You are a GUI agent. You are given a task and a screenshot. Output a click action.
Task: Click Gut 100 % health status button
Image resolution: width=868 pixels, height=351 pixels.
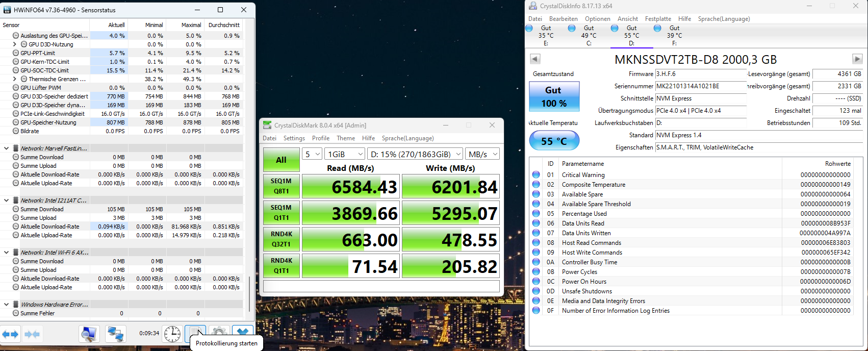tap(554, 96)
